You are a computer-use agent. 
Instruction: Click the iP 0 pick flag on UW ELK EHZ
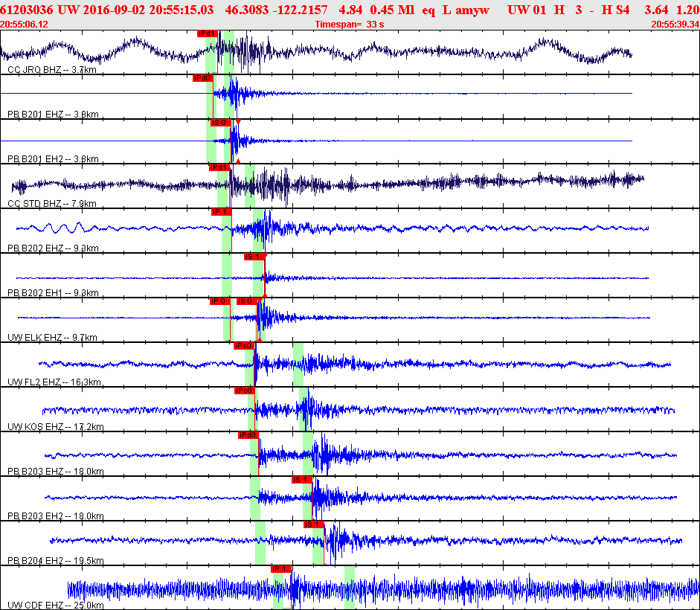coord(219,301)
